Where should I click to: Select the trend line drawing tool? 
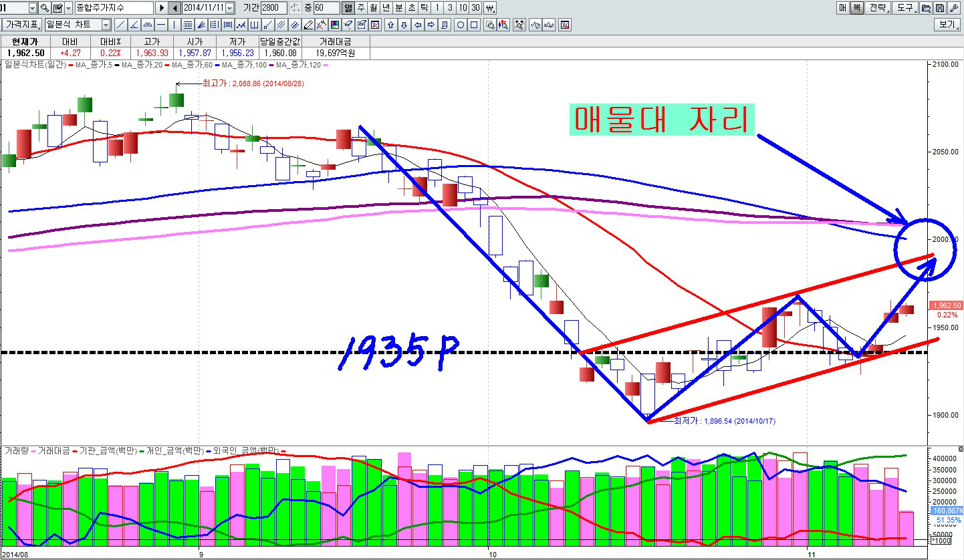coord(120,25)
